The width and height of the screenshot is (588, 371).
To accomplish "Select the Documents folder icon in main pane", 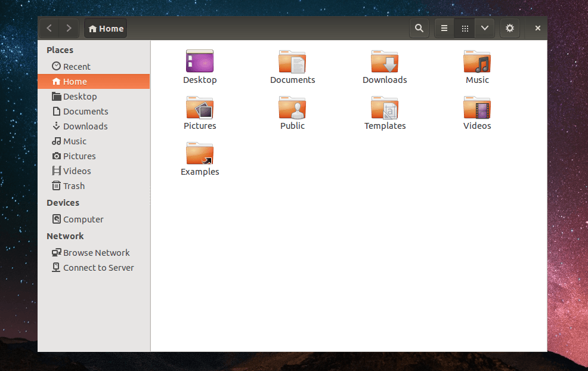I will click(x=292, y=61).
